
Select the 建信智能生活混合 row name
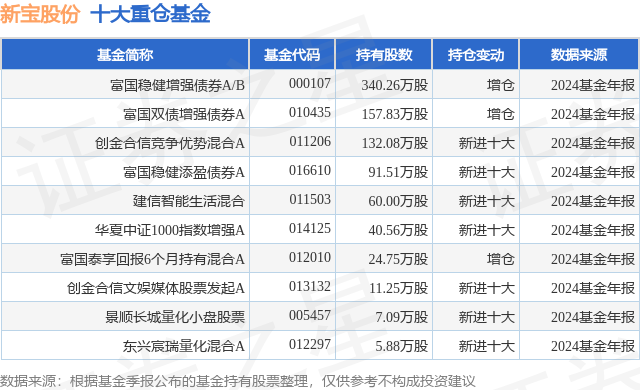pos(189,201)
